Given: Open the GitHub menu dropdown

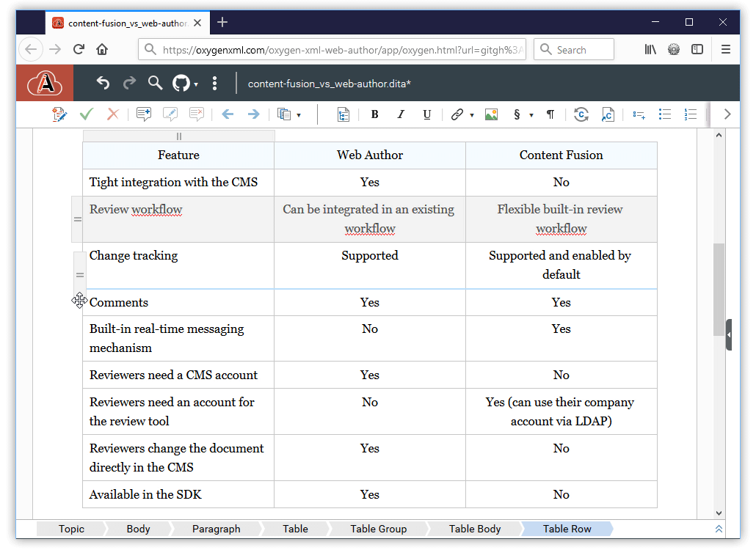Looking at the screenshot, I should pos(185,84).
